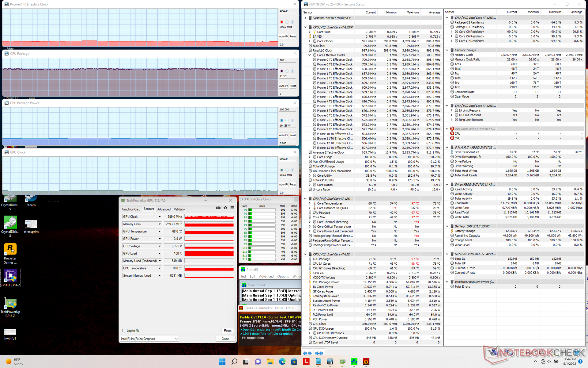This screenshot has height=368, width=588.
Task: Open CPUID CPU-Z desktop shortcut
Action: point(10,278)
